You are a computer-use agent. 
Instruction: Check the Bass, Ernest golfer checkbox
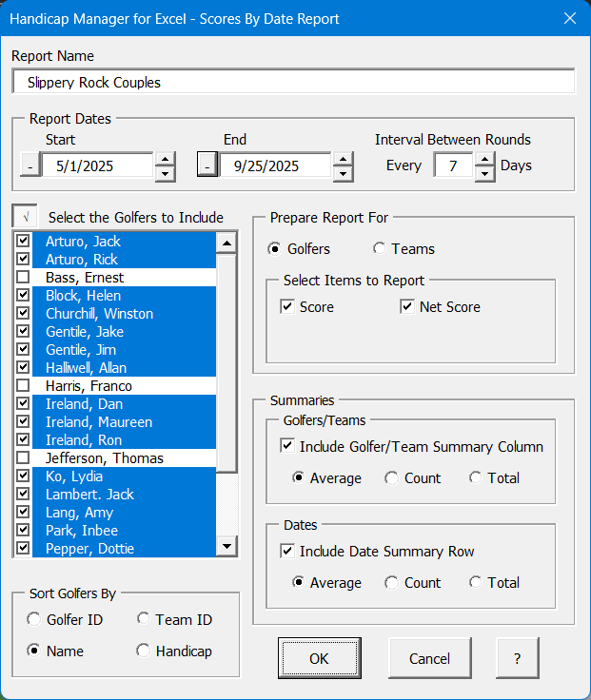tap(23, 277)
